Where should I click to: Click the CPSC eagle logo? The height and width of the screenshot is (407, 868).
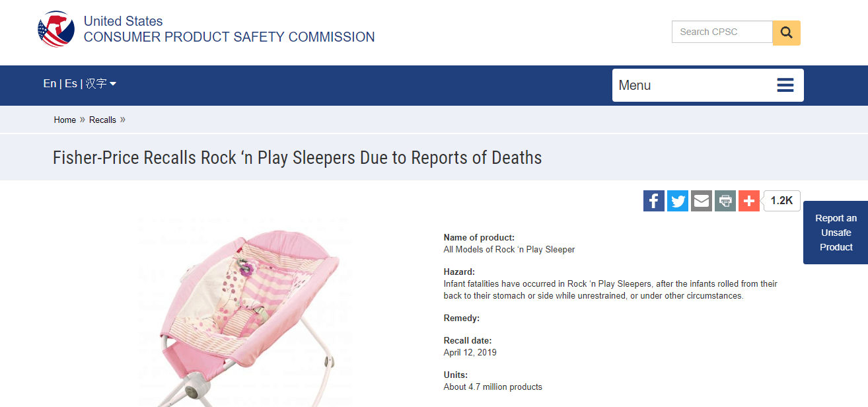(x=56, y=30)
